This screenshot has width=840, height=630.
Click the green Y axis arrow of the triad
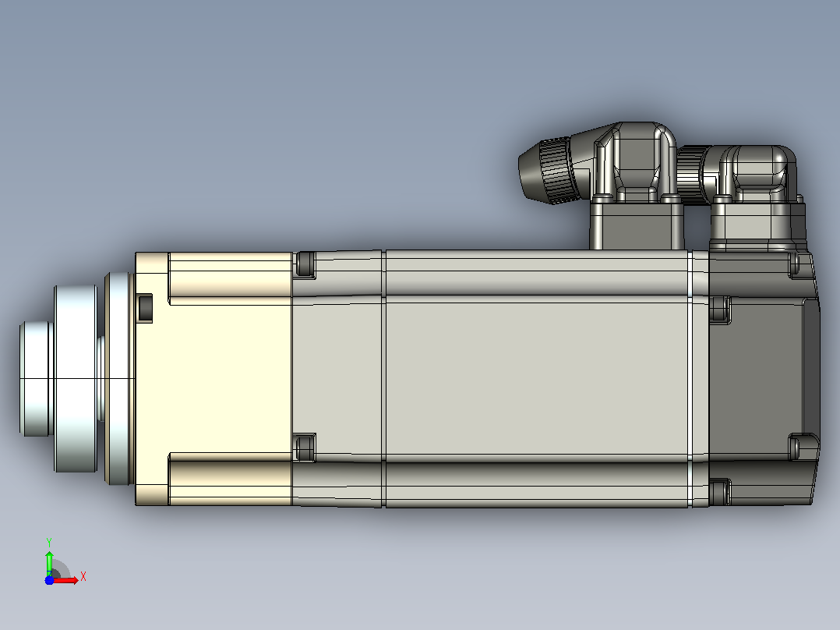(49, 562)
